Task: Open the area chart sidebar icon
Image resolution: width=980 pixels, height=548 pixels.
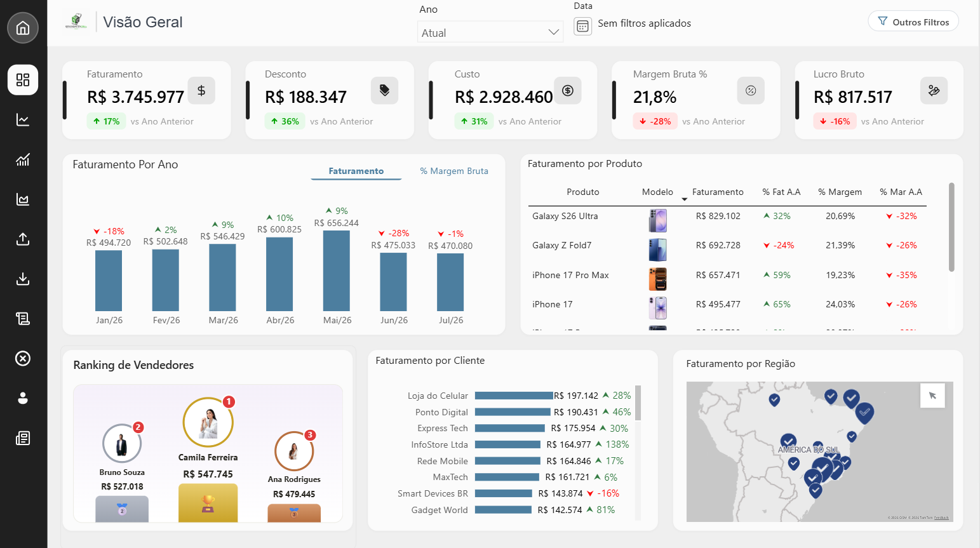Action: tap(23, 199)
